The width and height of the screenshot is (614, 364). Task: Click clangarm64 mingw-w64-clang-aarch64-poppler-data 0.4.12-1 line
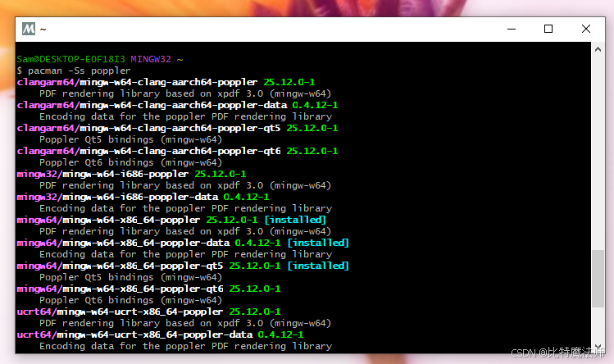click(x=177, y=105)
